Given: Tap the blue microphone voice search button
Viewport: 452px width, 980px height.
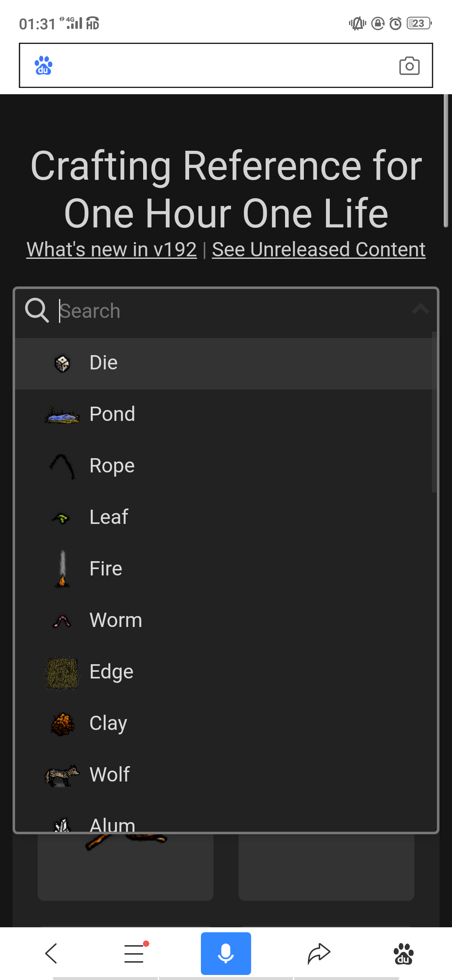Looking at the screenshot, I should [226, 954].
